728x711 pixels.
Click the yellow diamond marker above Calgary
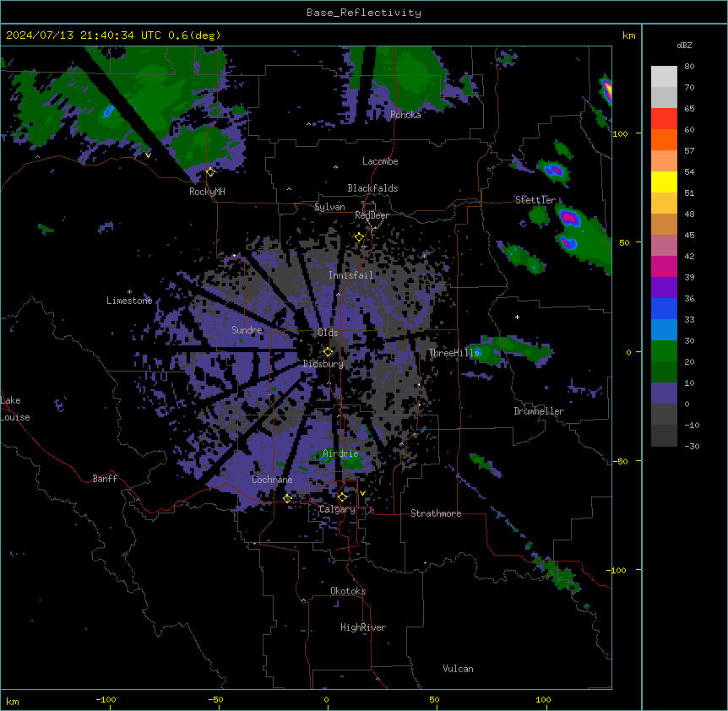coord(342,497)
